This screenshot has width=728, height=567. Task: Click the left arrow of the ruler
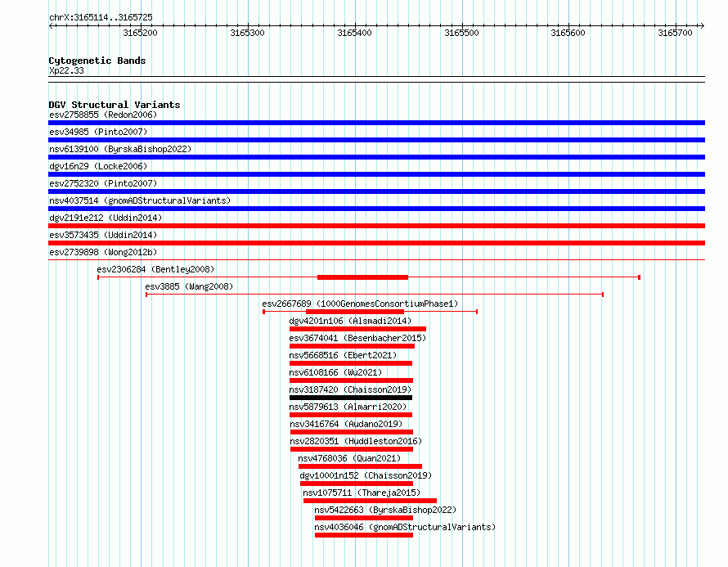pos(51,25)
